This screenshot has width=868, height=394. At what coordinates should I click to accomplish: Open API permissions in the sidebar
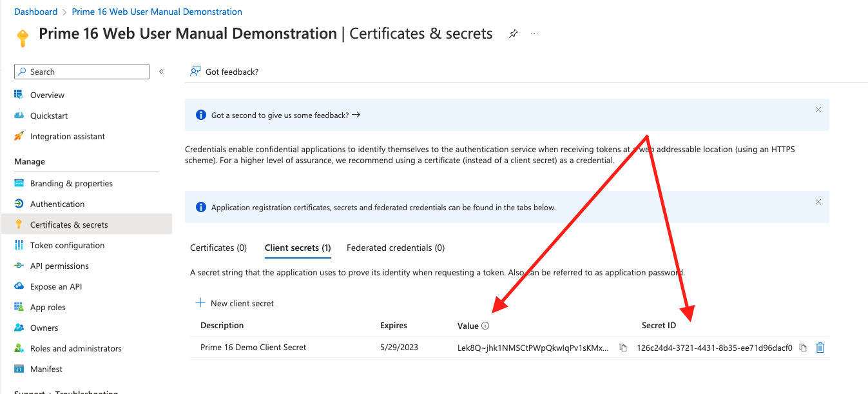click(59, 266)
